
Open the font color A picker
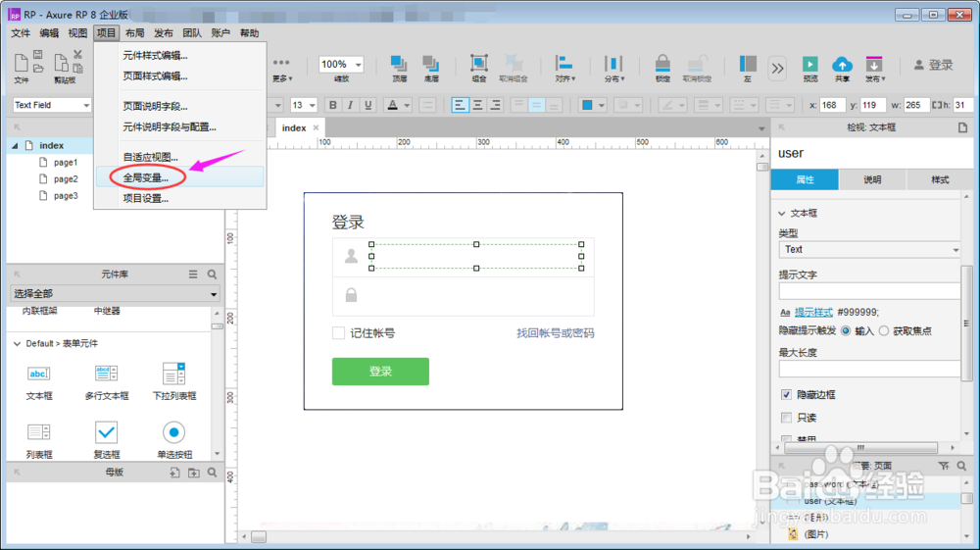click(393, 105)
